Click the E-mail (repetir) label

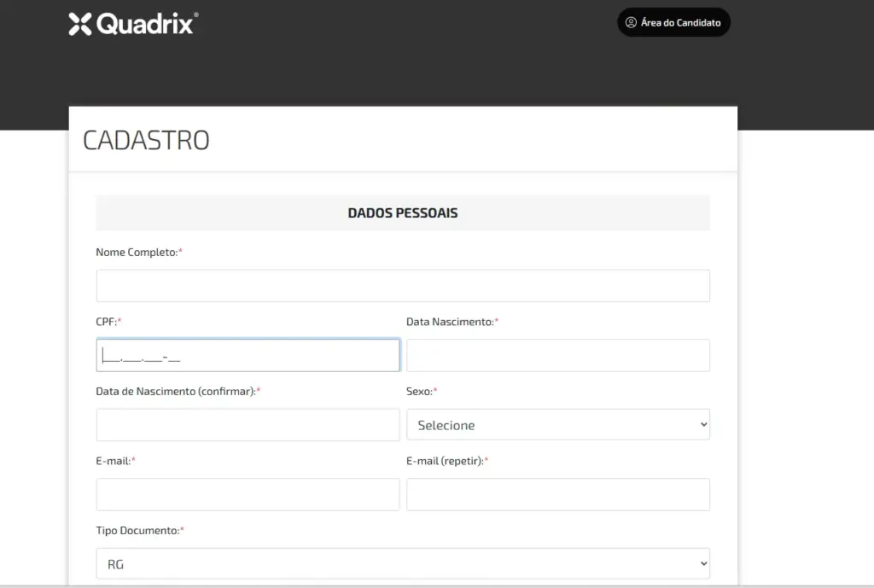(447, 461)
